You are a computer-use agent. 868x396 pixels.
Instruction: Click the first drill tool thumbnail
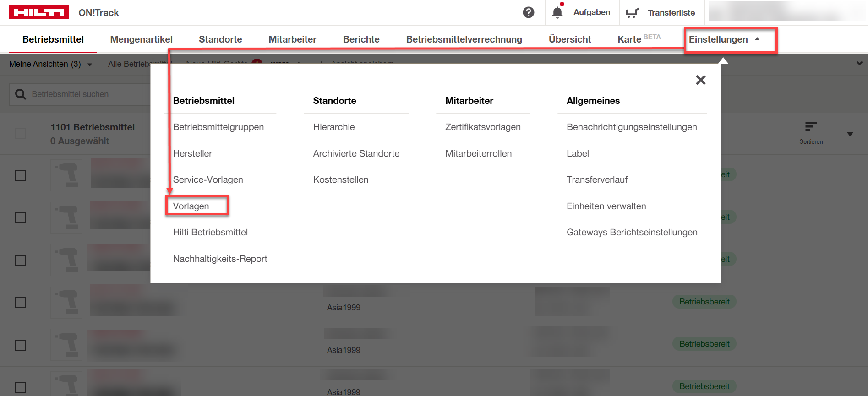click(67, 175)
